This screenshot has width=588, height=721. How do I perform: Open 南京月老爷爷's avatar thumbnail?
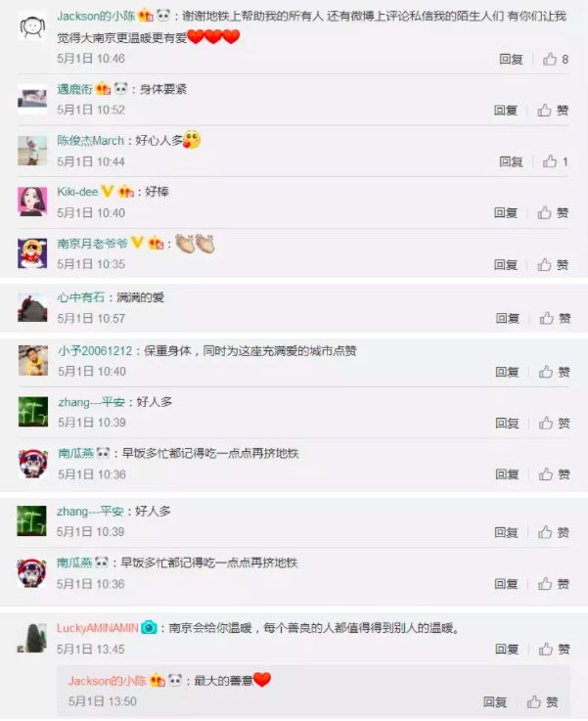[32, 253]
